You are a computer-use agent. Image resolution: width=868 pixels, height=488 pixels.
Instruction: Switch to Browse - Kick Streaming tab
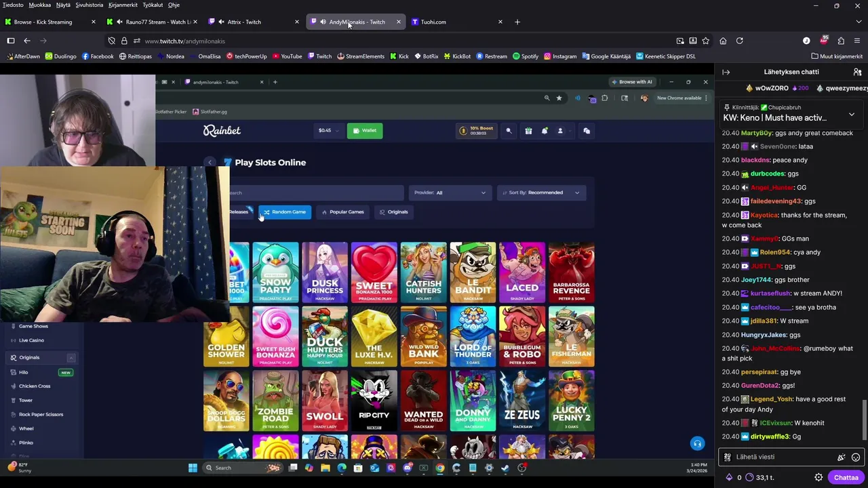click(51, 22)
